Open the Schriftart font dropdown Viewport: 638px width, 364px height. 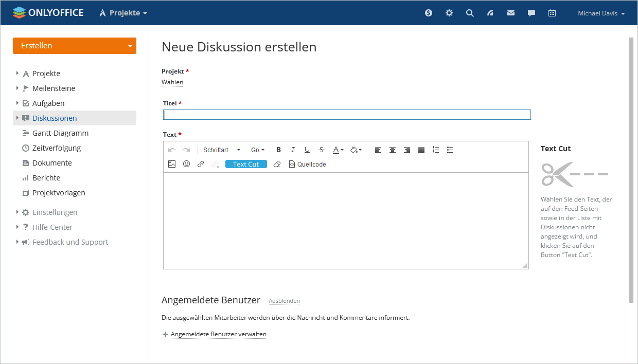221,150
